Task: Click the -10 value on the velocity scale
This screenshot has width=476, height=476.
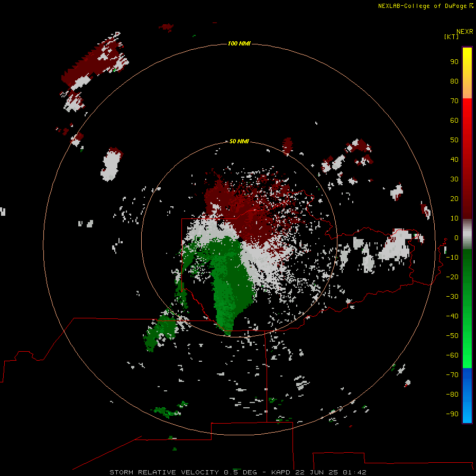Action: pos(452,258)
